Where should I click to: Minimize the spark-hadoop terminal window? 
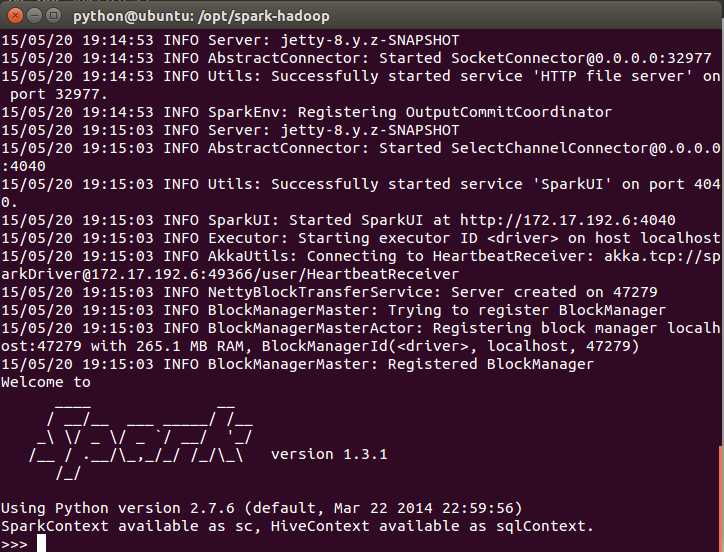pos(34,16)
